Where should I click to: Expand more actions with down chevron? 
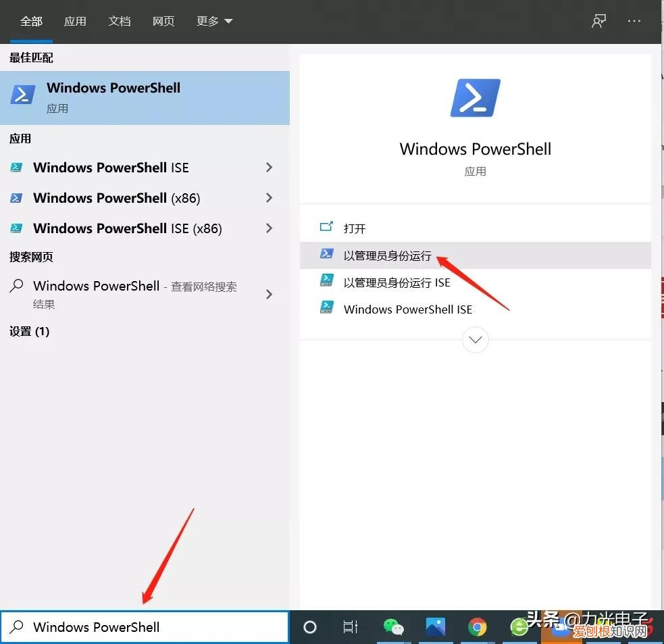(475, 340)
